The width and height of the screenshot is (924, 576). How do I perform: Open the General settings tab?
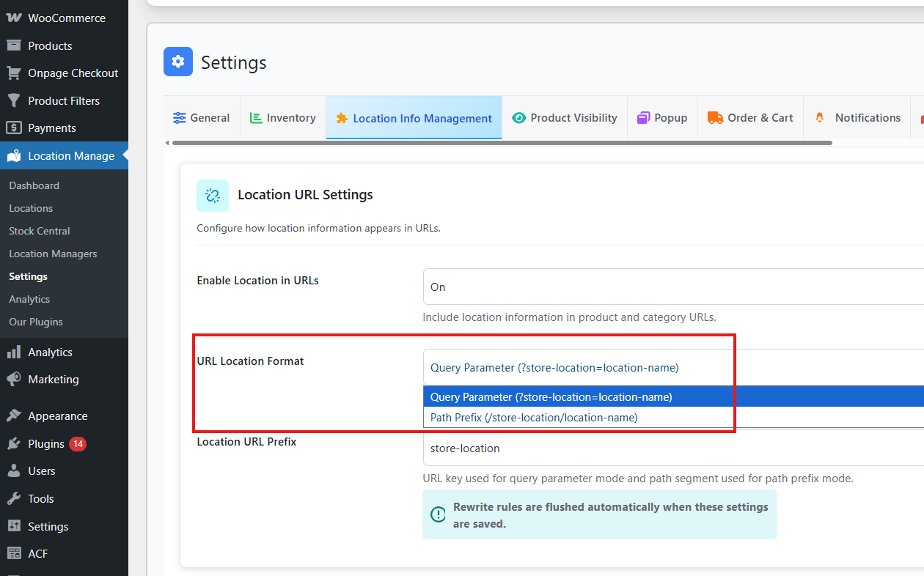(202, 117)
